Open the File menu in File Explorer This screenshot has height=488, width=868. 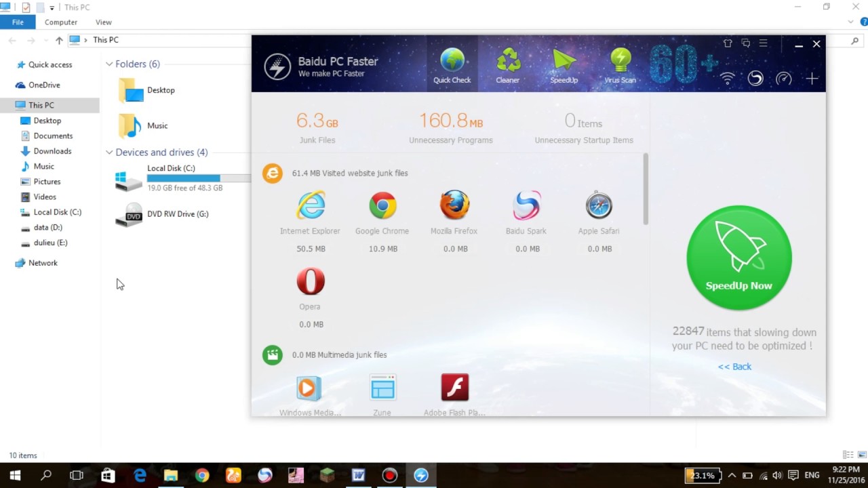(x=18, y=22)
